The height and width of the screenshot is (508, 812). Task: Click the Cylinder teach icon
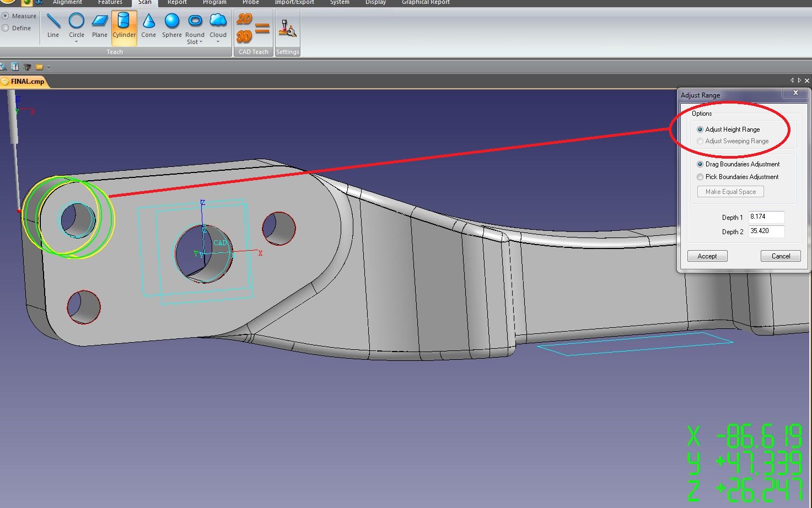tap(124, 25)
